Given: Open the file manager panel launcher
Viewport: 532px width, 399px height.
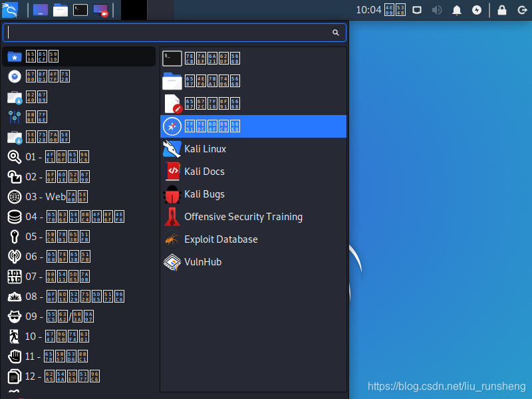Looking at the screenshot, I should point(61,10).
